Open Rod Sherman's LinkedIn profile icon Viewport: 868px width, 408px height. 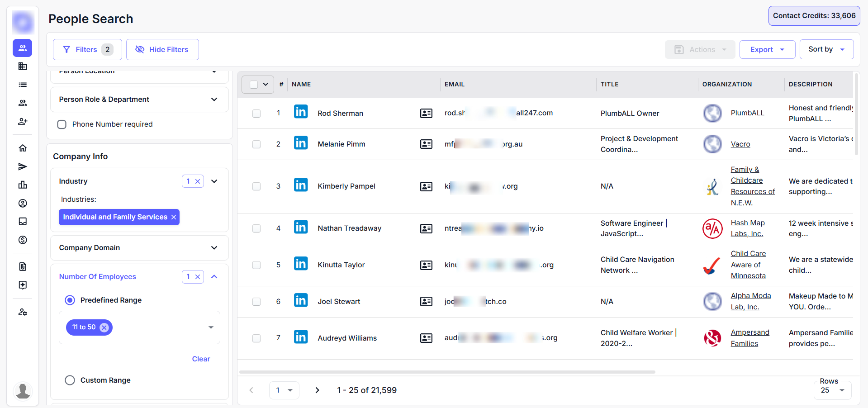301,112
